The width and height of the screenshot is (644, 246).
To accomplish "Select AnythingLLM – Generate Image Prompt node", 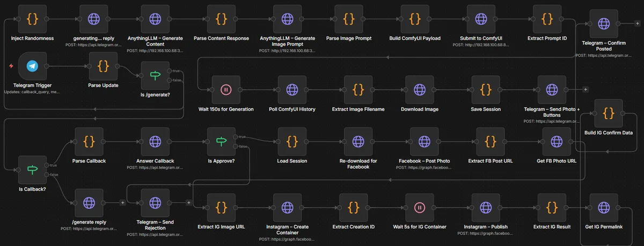I will coord(287,19).
